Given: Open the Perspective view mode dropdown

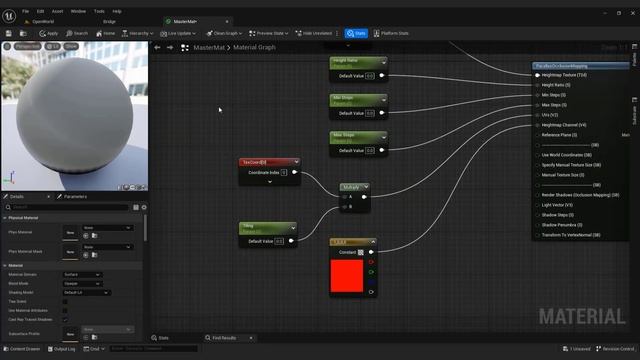Looking at the screenshot, I should pos(28,47).
